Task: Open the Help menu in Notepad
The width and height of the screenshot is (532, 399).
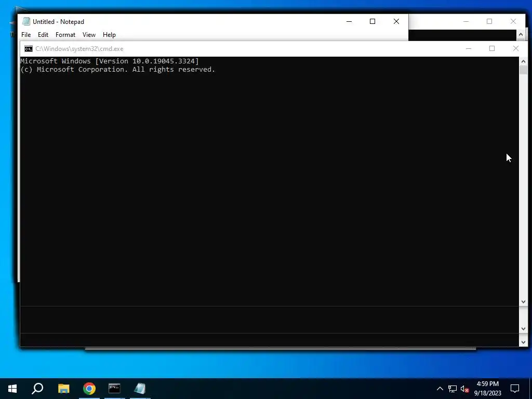Action: 109,35
